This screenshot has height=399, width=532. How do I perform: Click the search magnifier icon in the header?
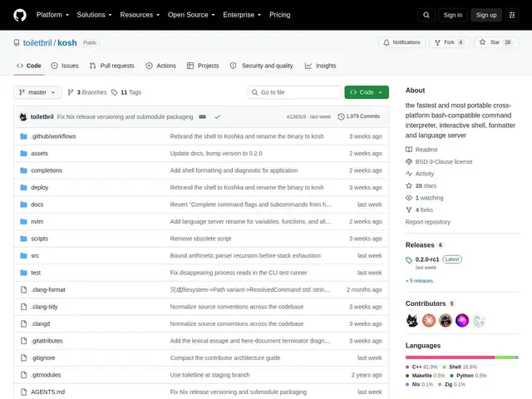[426, 15]
